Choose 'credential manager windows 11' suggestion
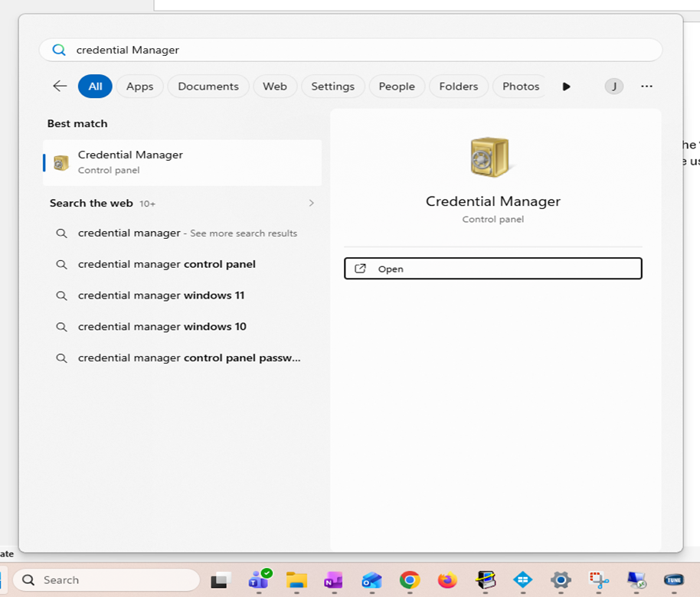 tap(161, 295)
